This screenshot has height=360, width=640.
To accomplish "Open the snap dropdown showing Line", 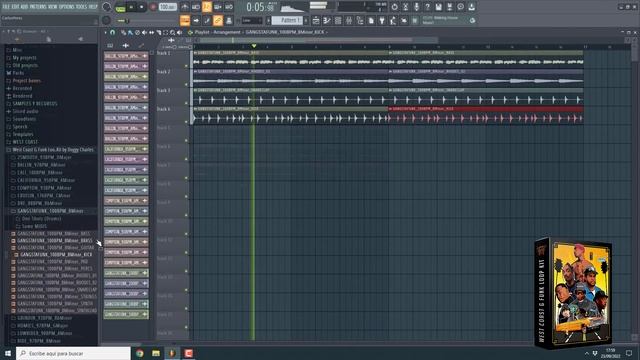I will click(x=252, y=20).
